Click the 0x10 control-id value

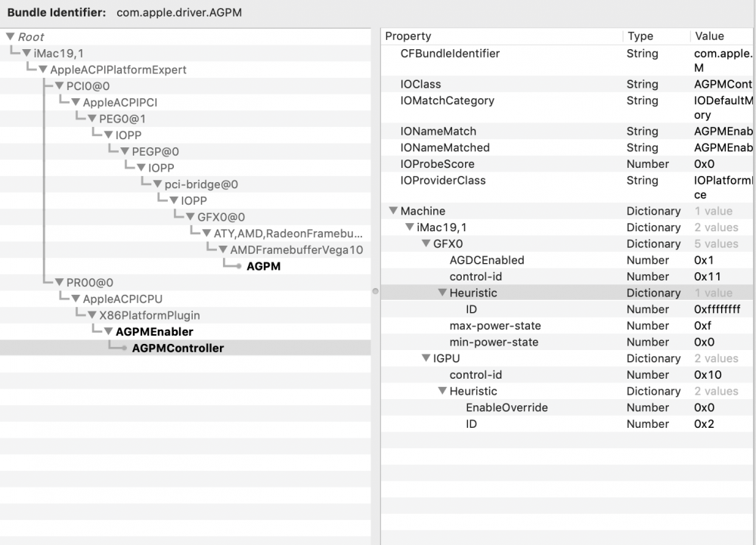(x=708, y=374)
